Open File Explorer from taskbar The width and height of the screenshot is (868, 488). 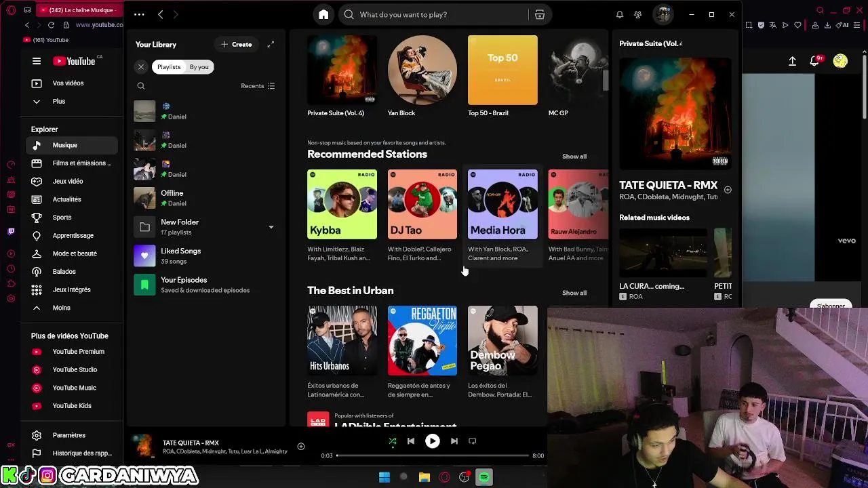425,477
